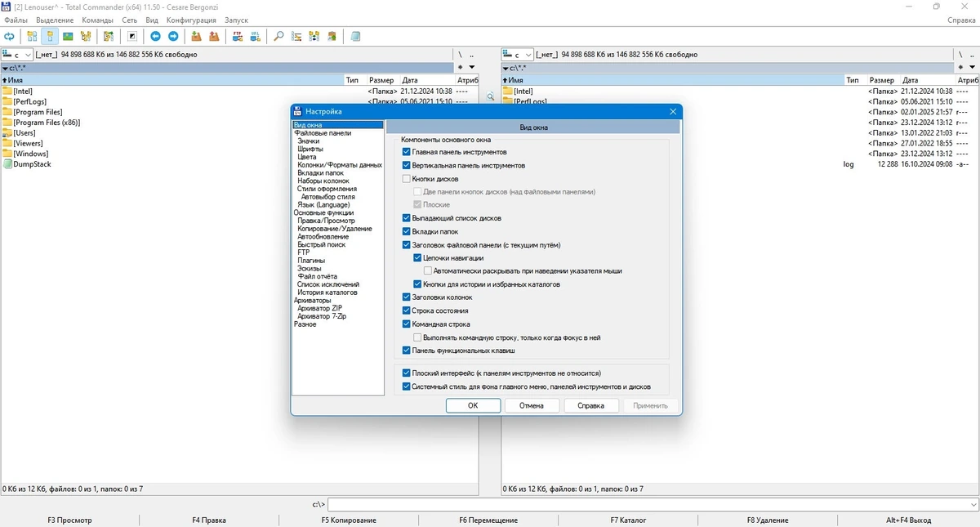Screen dimensions: 980x527
Task: Enable 'Автоматически раскрывать при наведении указателя мыши'
Action: (x=428, y=270)
